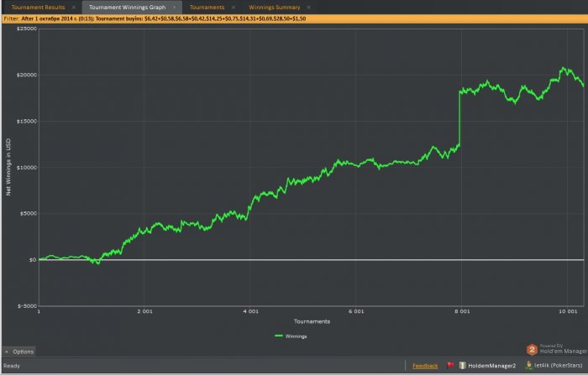Viewport: 588px width, 375px height.
Task: Open the Feedback link
Action: point(425,366)
